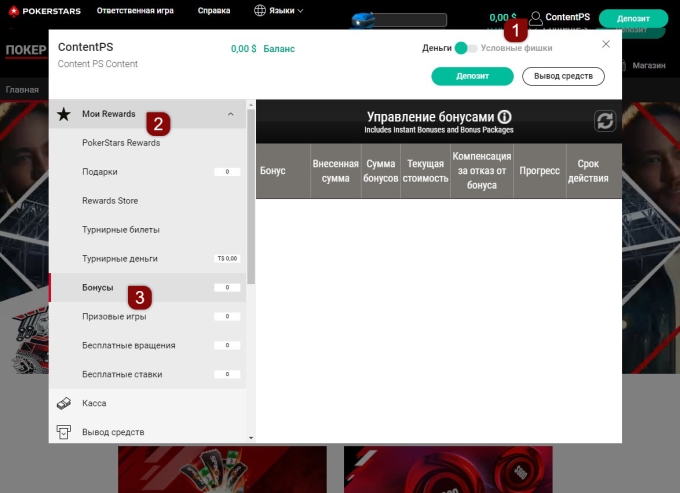Click the cash icon beside Касса
This screenshot has width=680, height=493.
[64, 403]
